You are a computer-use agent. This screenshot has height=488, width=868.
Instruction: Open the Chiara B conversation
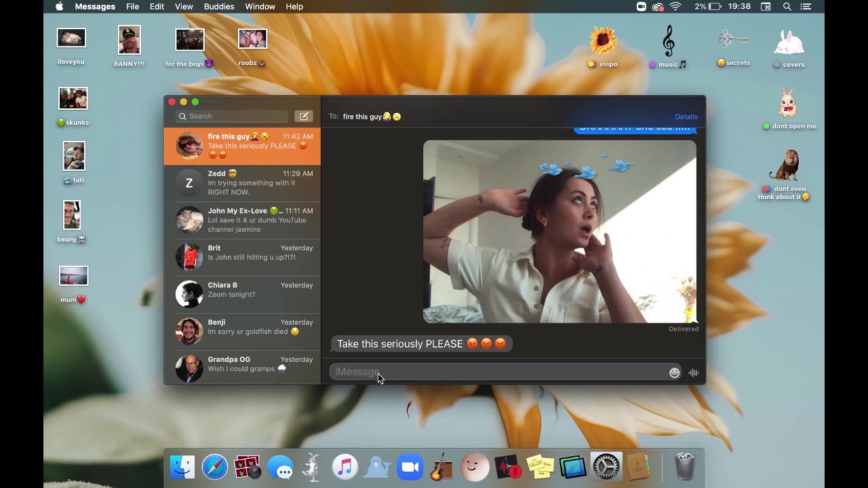[242, 294]
